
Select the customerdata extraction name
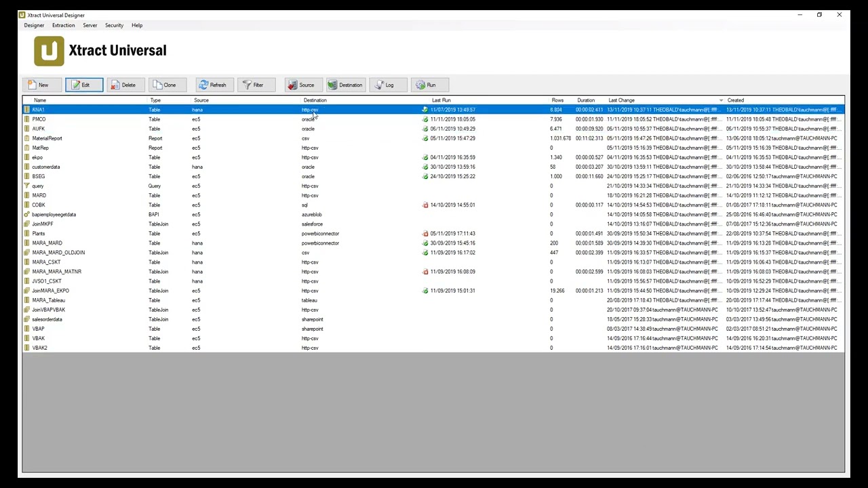click(x=46, y=167)
